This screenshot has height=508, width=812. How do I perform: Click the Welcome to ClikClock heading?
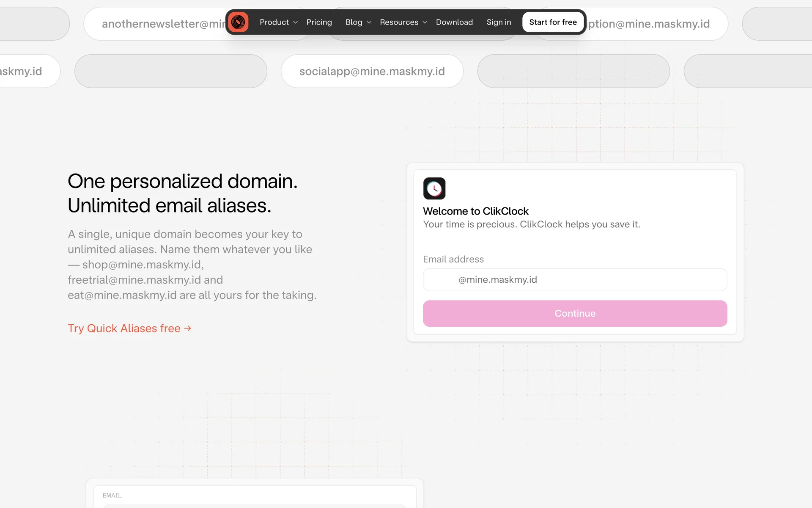tap(475, 211)
